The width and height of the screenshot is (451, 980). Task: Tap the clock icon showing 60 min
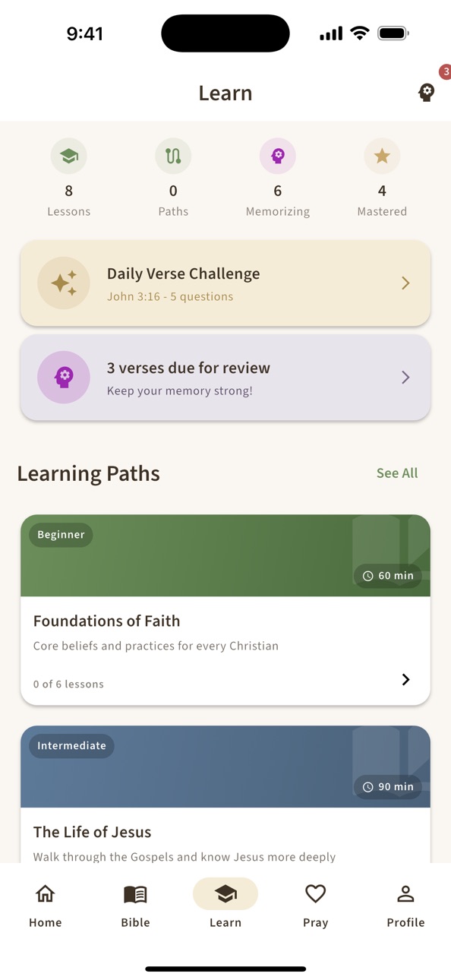coord(368,576)
